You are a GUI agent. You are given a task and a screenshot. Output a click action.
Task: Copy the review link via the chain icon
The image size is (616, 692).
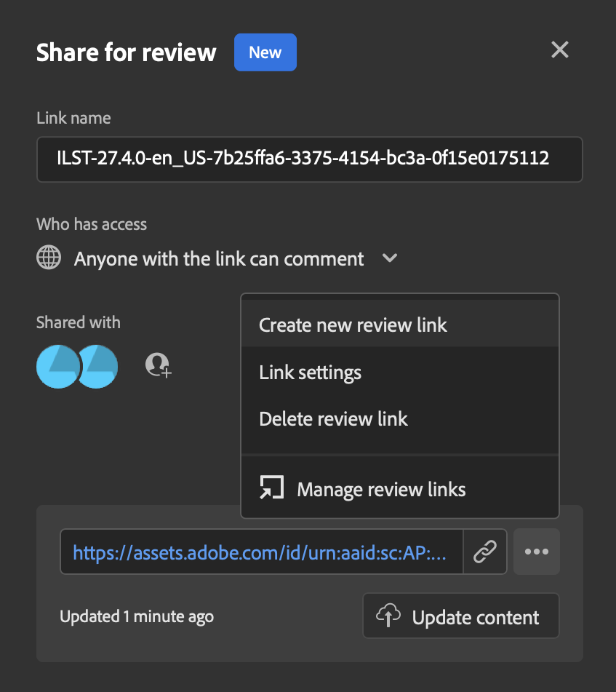[485, 552]
